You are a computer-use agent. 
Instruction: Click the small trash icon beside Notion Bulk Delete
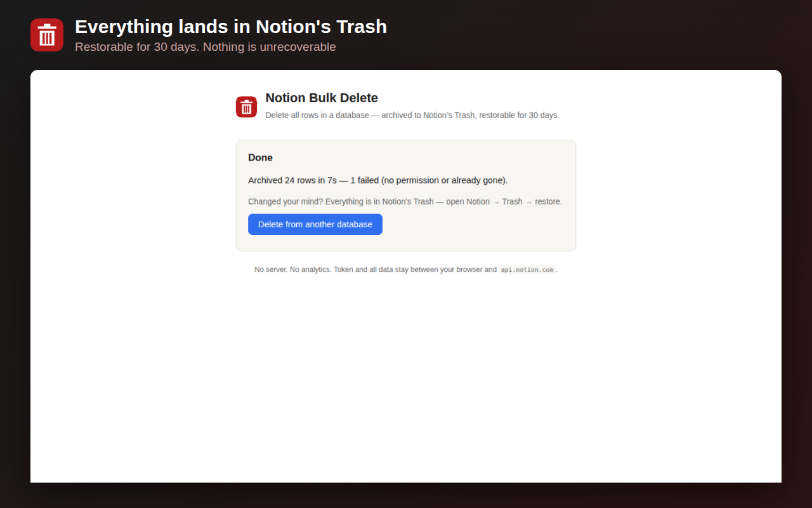tap(247, 107)
